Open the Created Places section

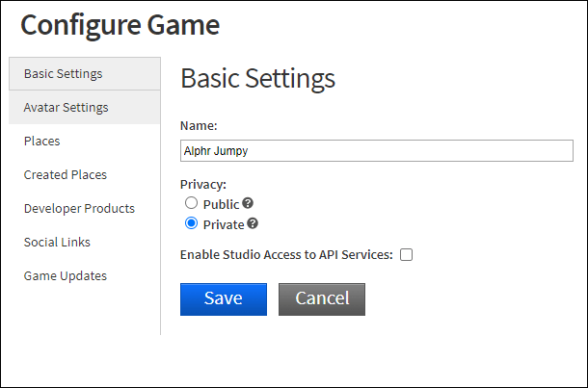coord(66,174)
